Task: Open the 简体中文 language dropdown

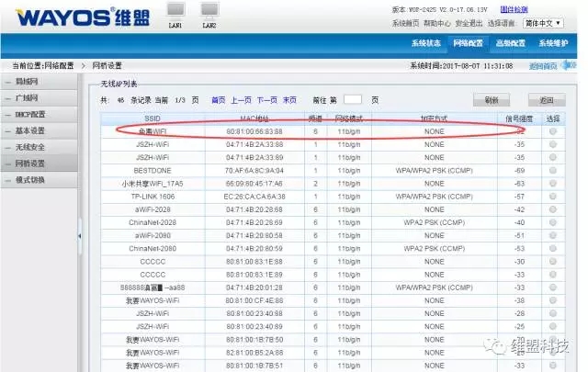Action: click(543, 23)
